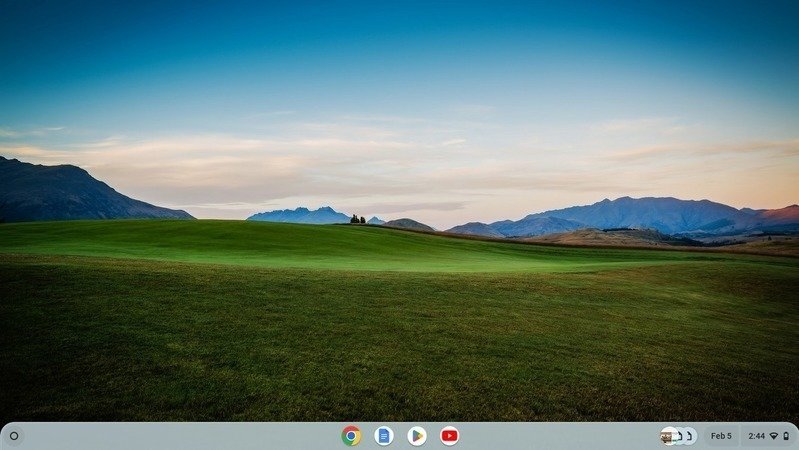Click the blue sky on the desktop
This screenshot has width=799, height=450.
coord(400,60)
